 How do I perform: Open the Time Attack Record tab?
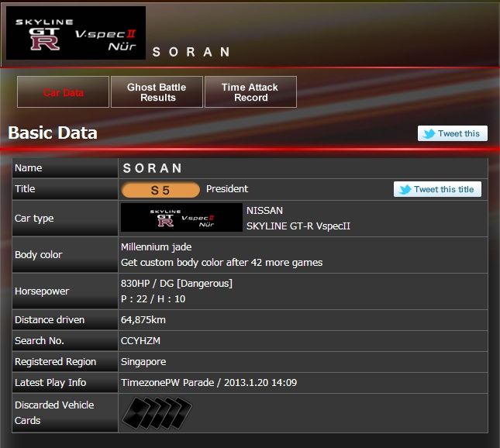tap(250, 91)
